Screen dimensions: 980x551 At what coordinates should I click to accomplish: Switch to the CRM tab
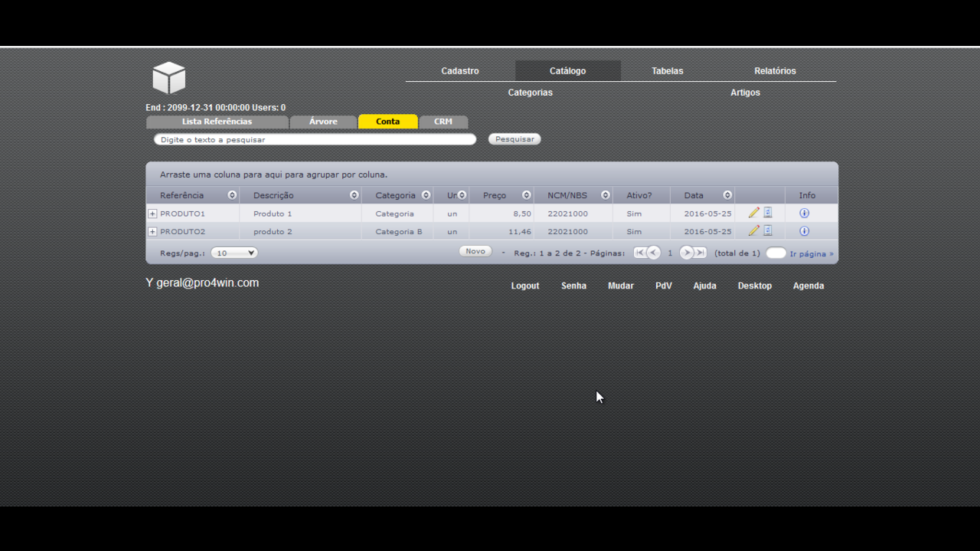pyautogui.click(x=443, y=122)
